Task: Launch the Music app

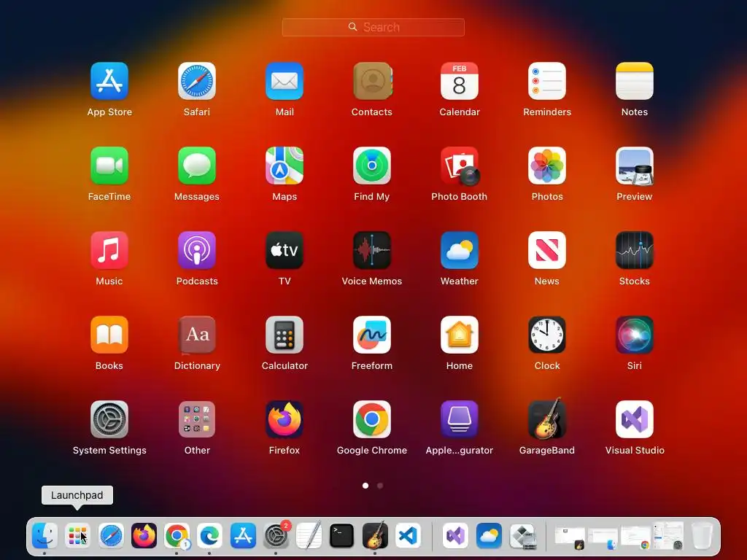Action: click(109, 250)
